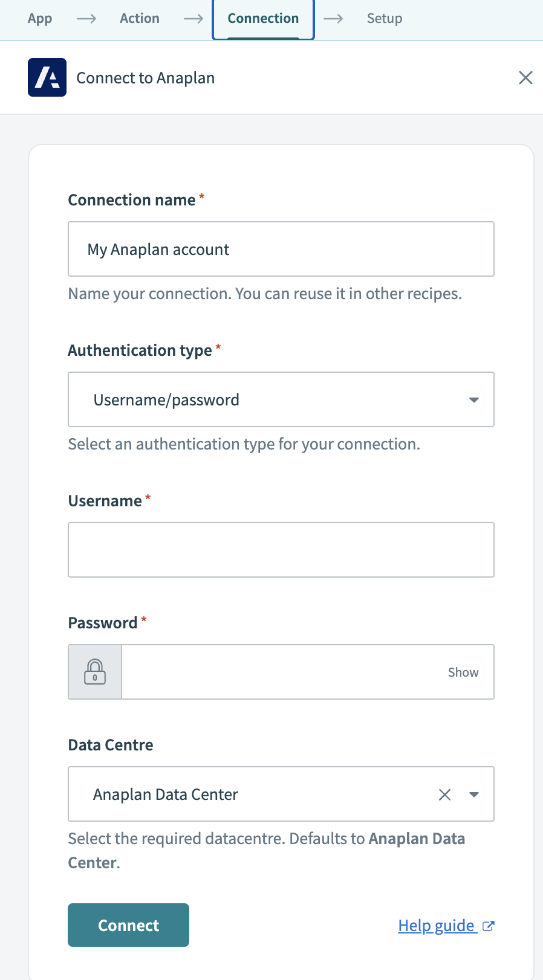Click the Anaplan logo icon
Viewport: 543px width, 980px height.
point(47,77)
